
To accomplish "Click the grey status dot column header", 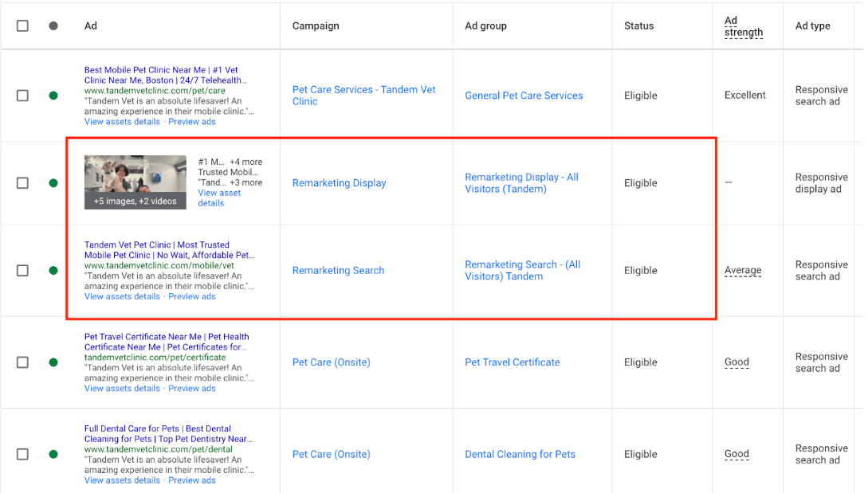I will tap(53, 25).
